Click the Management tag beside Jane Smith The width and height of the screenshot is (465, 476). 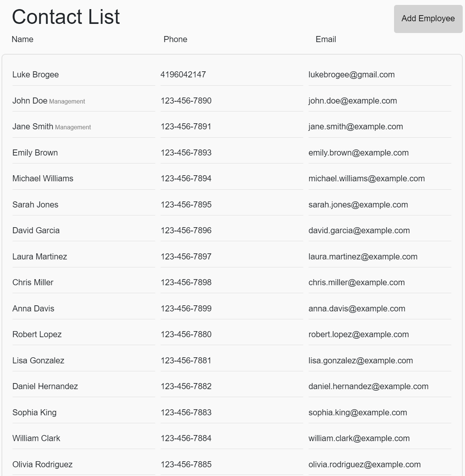[73, 127]
